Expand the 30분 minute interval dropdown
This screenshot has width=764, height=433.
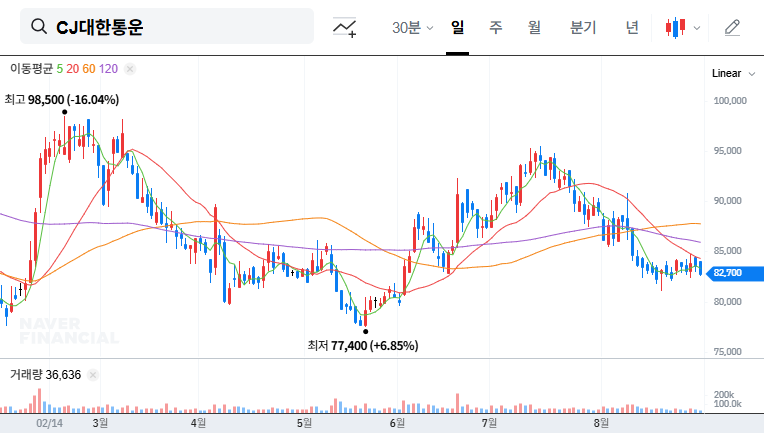coord(412,27)
